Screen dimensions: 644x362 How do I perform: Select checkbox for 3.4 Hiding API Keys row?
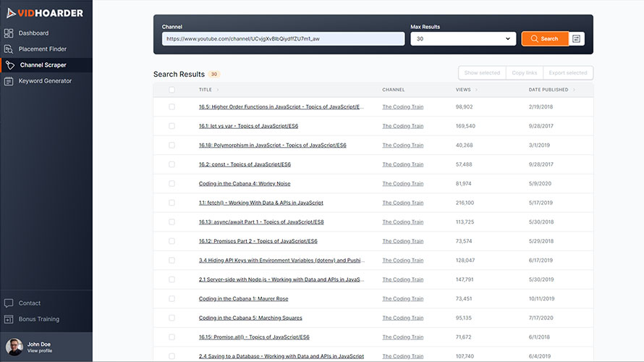[x=171, y=261]
